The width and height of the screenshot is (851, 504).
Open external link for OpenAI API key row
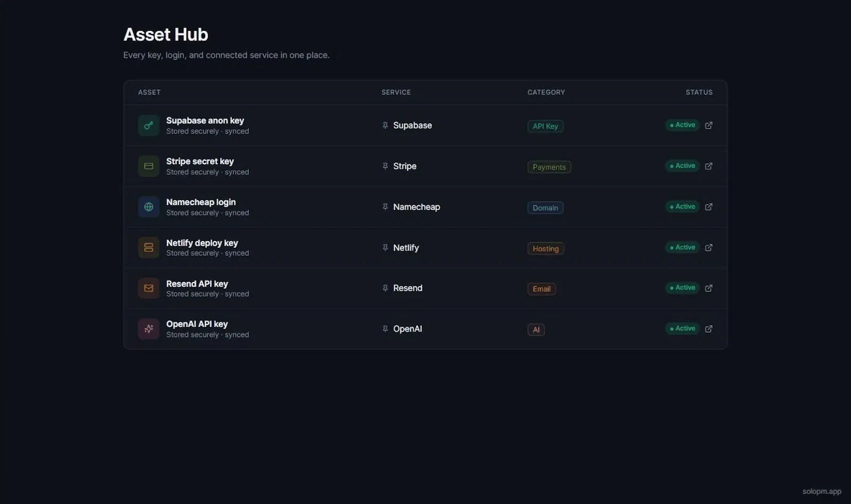coord(708,329)
